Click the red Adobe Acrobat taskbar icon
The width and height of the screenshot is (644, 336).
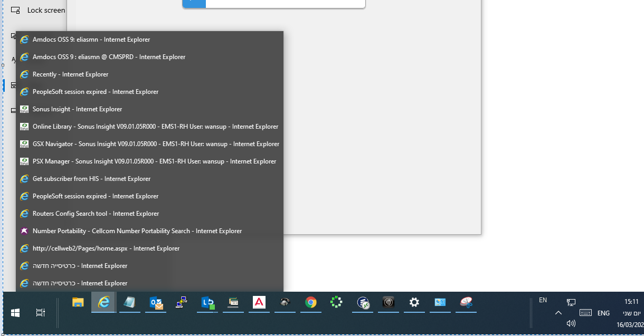(x=259, y=302)
